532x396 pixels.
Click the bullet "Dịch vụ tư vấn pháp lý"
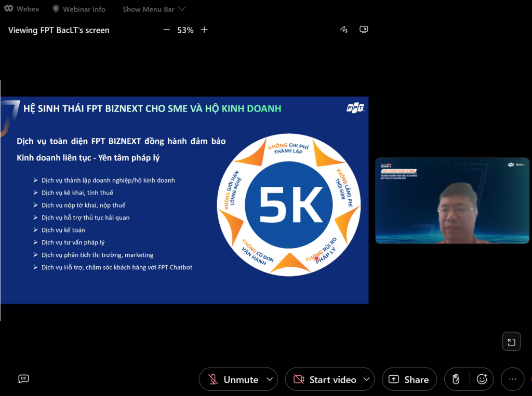pyautogui.click(x=73, y=242)
